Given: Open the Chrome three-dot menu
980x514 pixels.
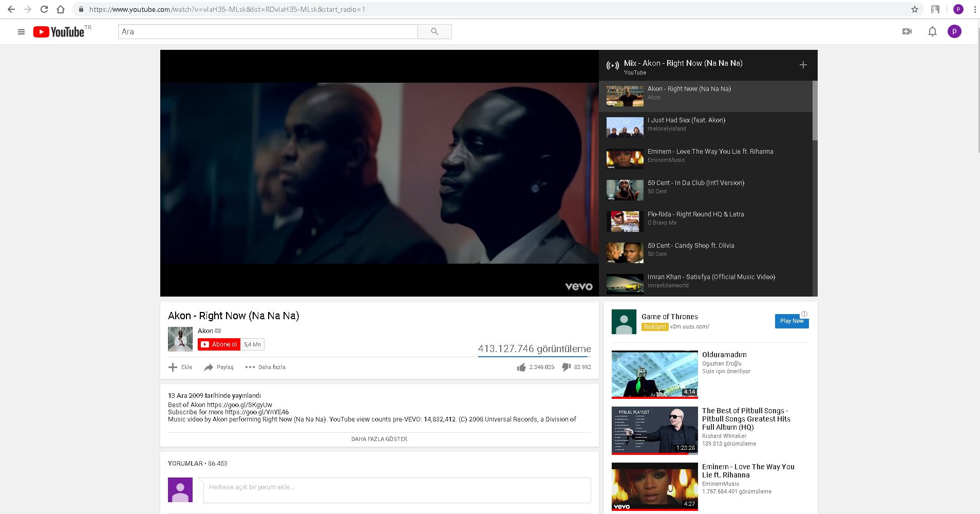Looking at the screenshot, I should click(974, 9).
